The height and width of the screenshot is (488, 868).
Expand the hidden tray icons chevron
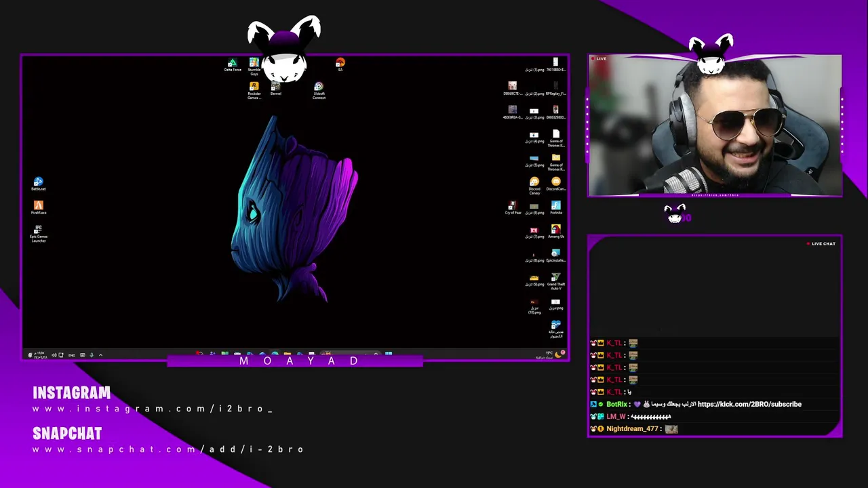100,355
